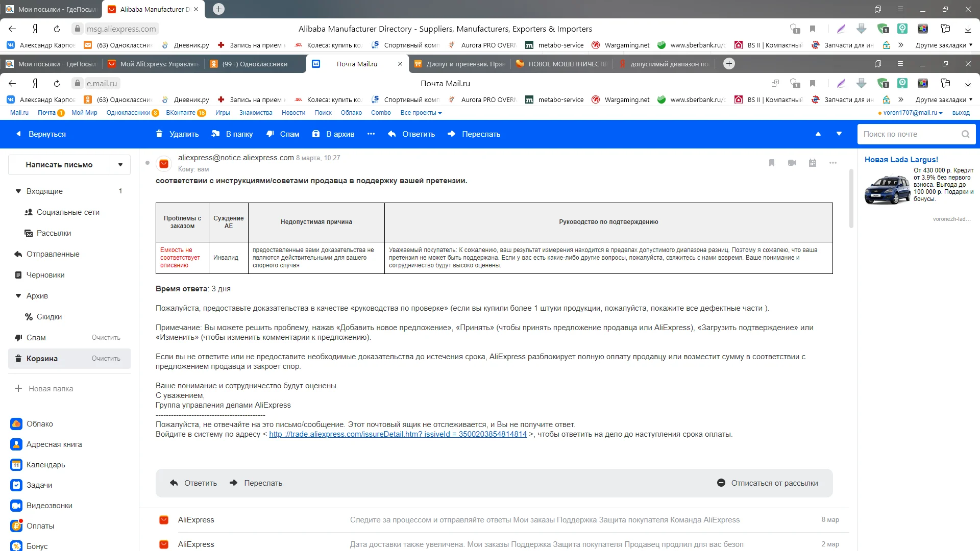Open Видеозвонки in the sidebar
Image resolution: width=980 pixels, height=551 pixels.
pyautogui.click(x=49, y=506)
